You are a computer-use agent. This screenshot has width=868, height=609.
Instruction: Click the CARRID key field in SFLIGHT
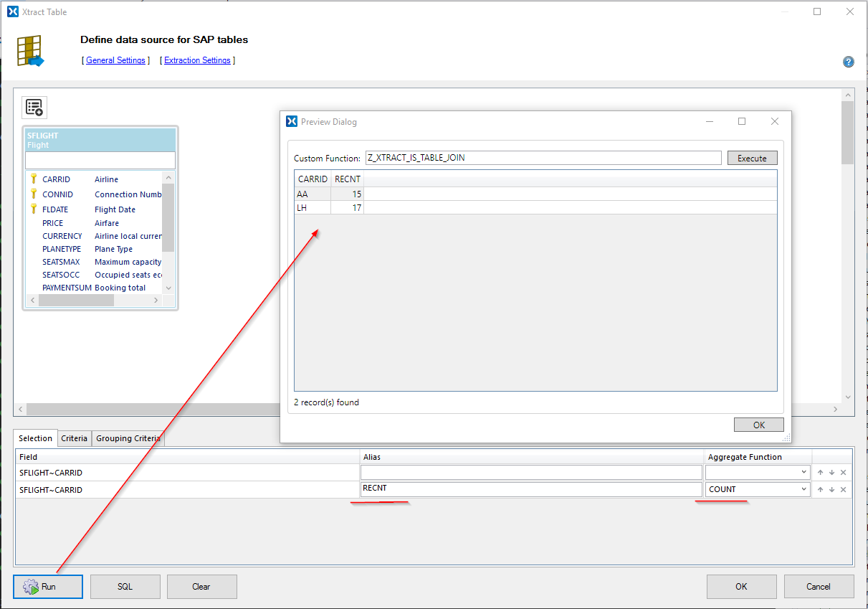coord(57,179)
